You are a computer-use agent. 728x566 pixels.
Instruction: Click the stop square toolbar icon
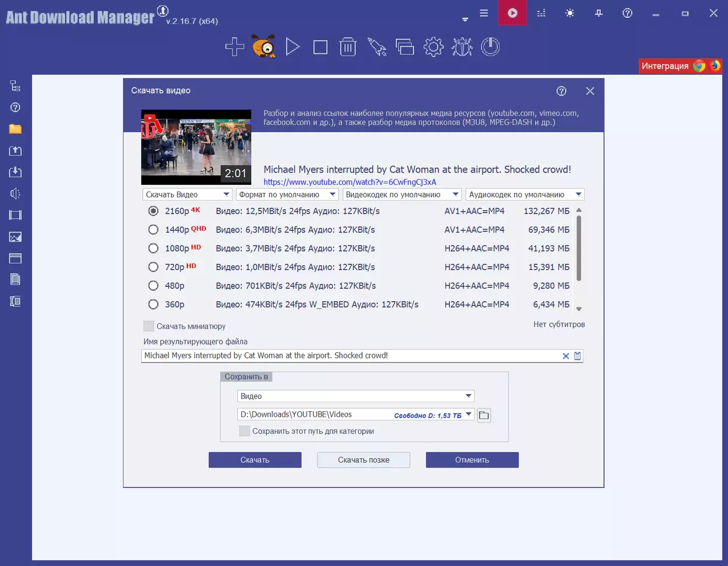pyautogui.click(x=320, y=47)
